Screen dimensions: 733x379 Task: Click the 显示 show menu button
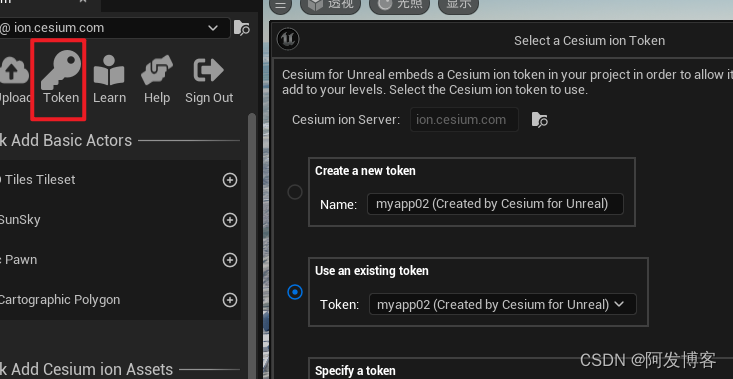(458, 5)
